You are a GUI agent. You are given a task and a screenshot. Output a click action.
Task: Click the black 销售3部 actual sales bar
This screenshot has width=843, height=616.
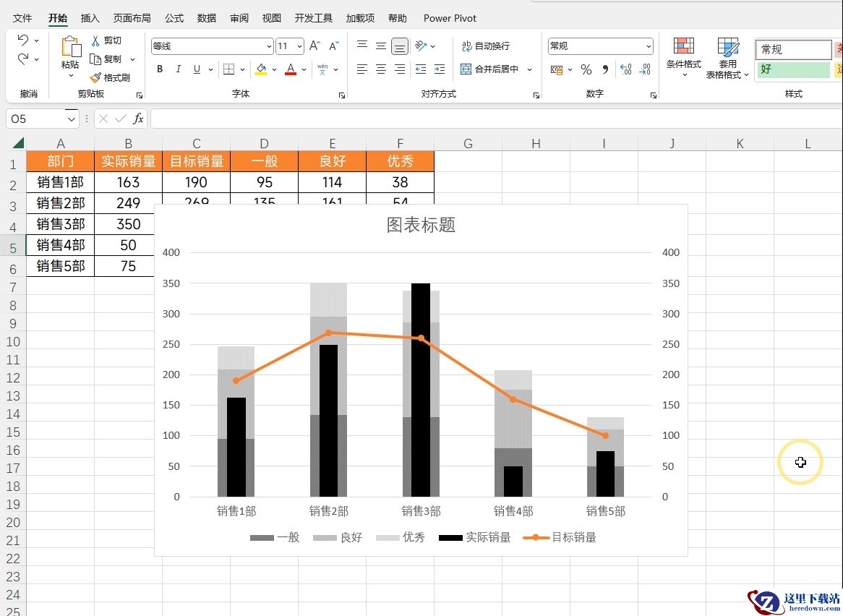(421, 390)
